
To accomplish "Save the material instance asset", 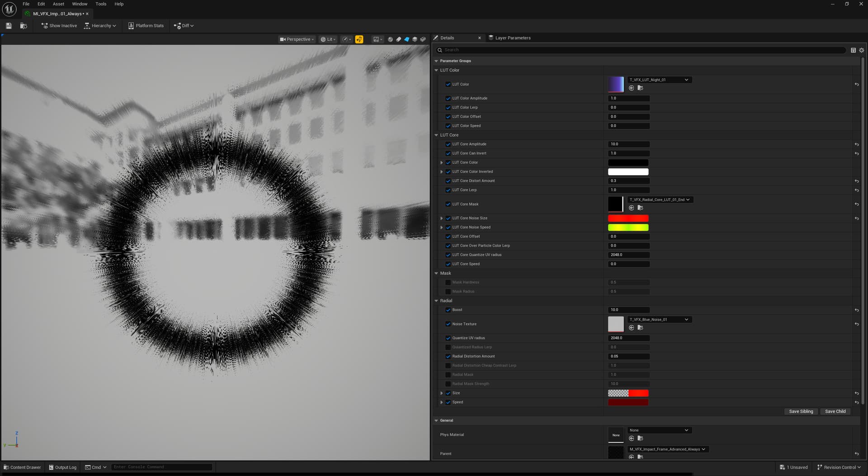I will click(9, 26).
